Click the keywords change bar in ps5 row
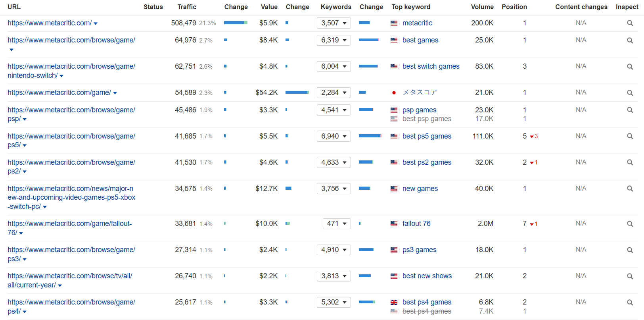The width and height of the screenshot is (644, 320). 370,136
